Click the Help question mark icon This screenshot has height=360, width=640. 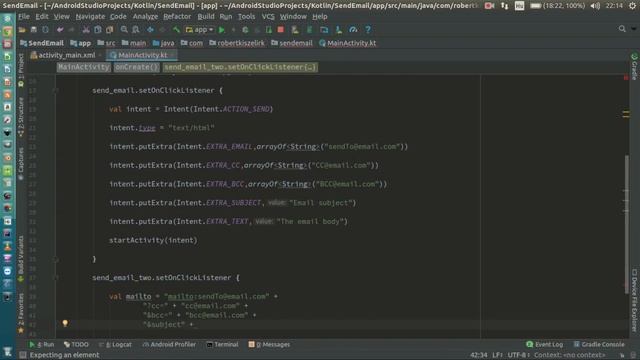368,30
